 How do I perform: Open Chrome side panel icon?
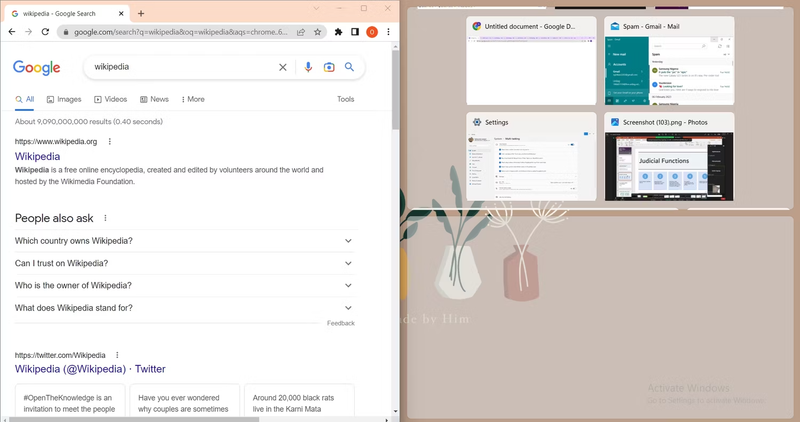pos(355,32)
